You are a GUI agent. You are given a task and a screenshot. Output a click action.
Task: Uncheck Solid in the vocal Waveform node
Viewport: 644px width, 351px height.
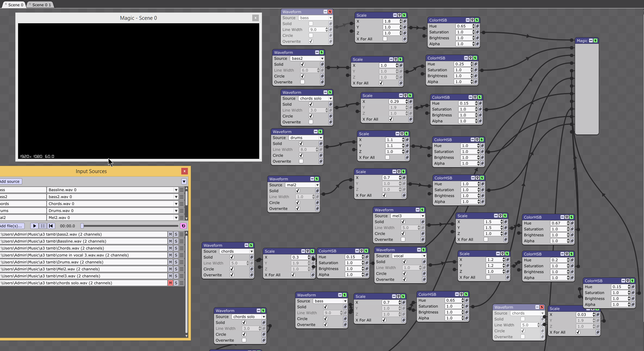click(404, 262)
